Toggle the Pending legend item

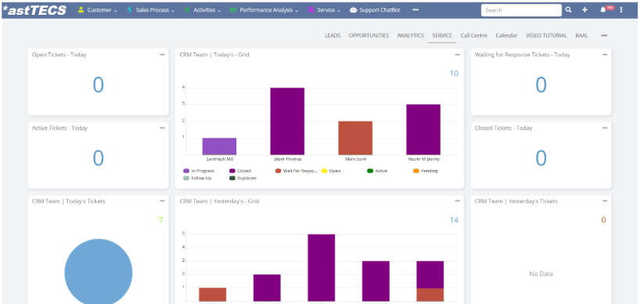[425, 171]
